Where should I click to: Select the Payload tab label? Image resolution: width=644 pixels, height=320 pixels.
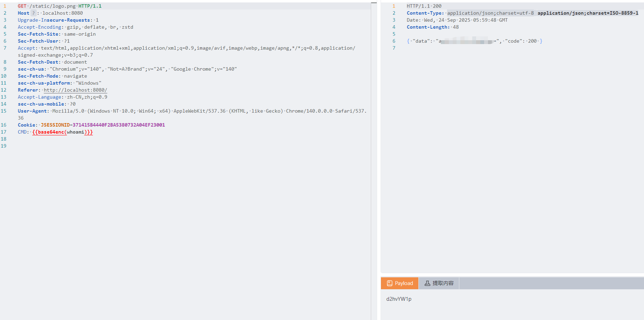[x=404, y=283]
